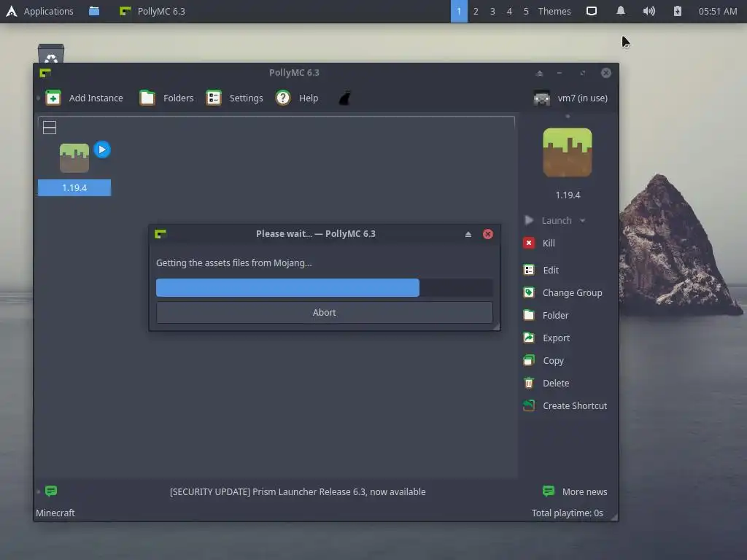Viewport: 747px width, 560px height.
Task: Open the Prism Launcher security update news headline
Action: (x=298, y=492)
